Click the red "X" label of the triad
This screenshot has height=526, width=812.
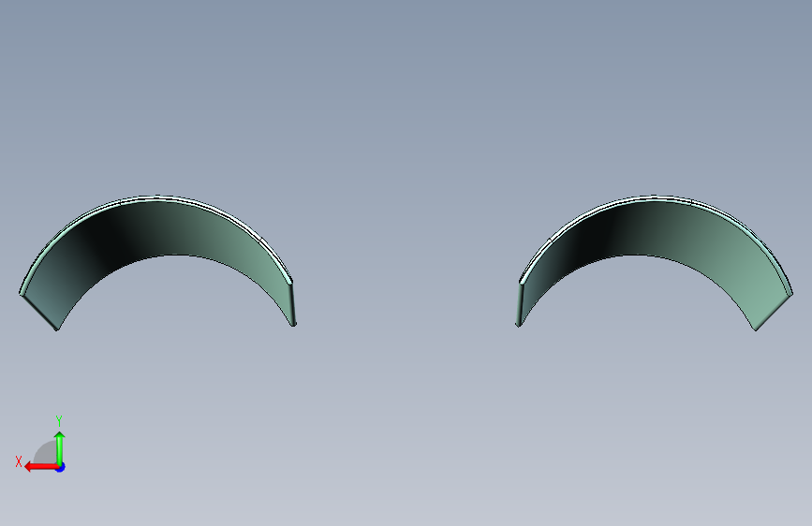pyautogui.click(x=19, y=461)
